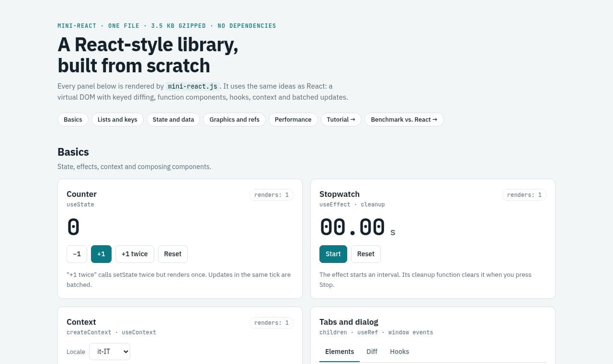The image size is (613, 364).
Task: Jump to the Performance section
Action: 293,119
